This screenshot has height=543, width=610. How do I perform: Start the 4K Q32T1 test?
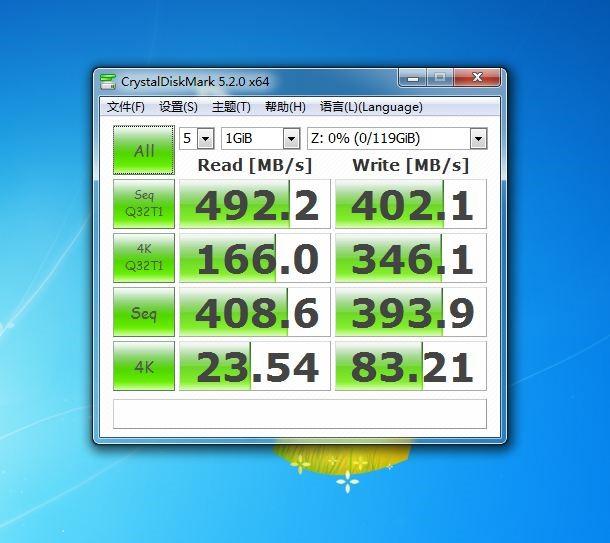[144, 258]
